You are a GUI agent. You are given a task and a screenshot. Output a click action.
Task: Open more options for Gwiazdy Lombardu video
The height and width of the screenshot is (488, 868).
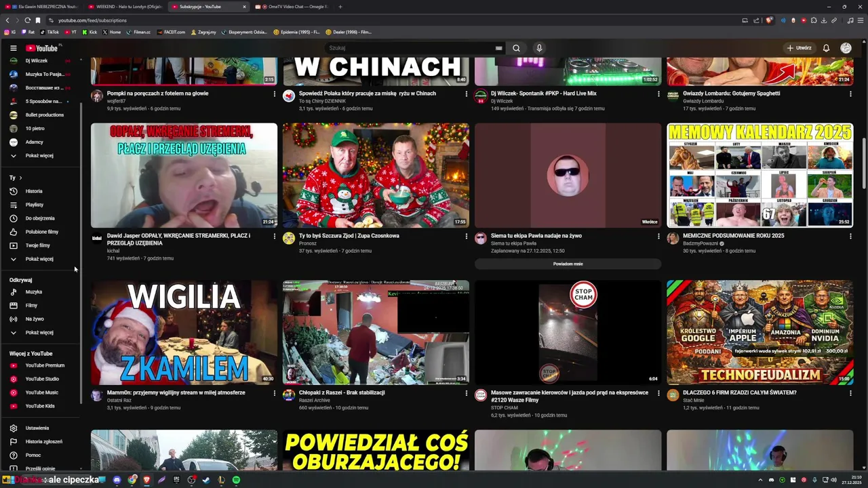[x=850, y=94]
